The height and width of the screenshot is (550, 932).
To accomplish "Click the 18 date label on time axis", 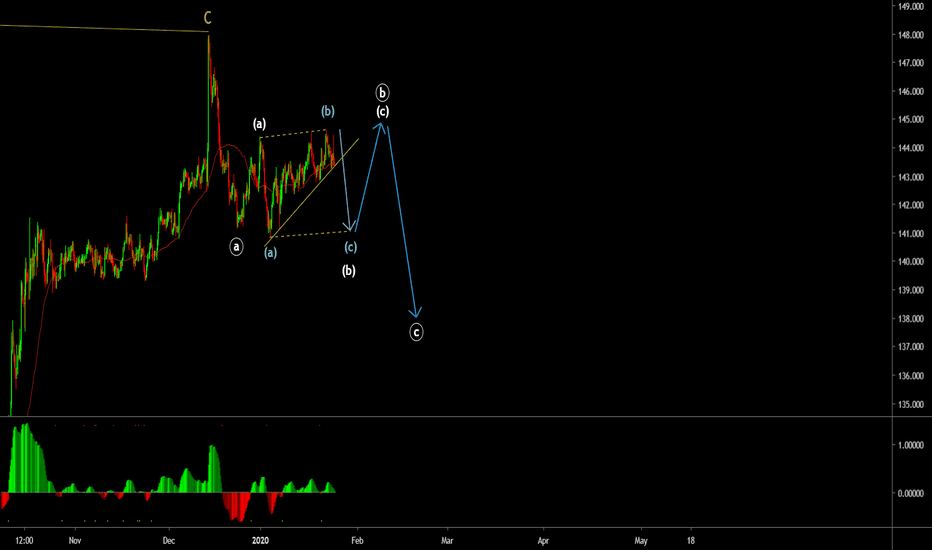I will [691, 540].
